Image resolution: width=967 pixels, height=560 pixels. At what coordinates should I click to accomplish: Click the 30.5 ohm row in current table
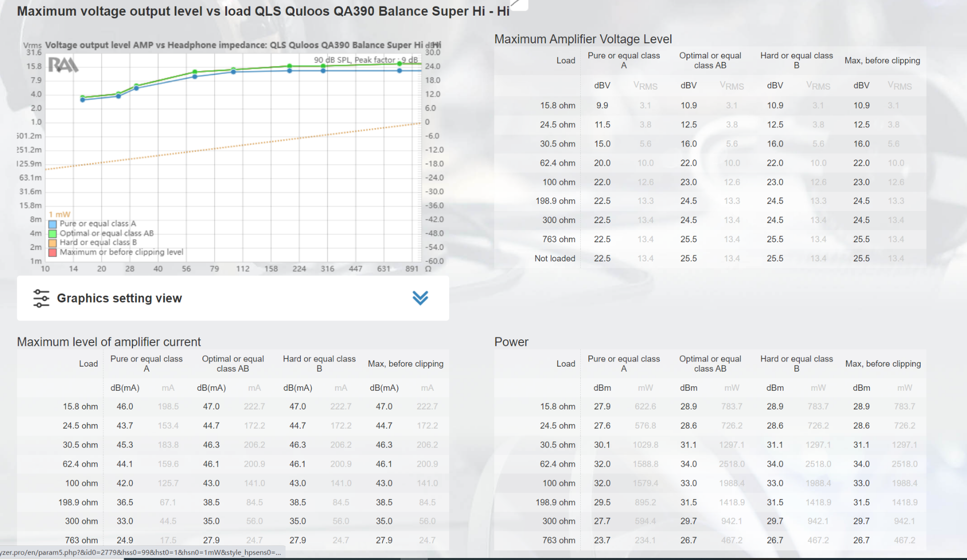[x=233, y=445]
